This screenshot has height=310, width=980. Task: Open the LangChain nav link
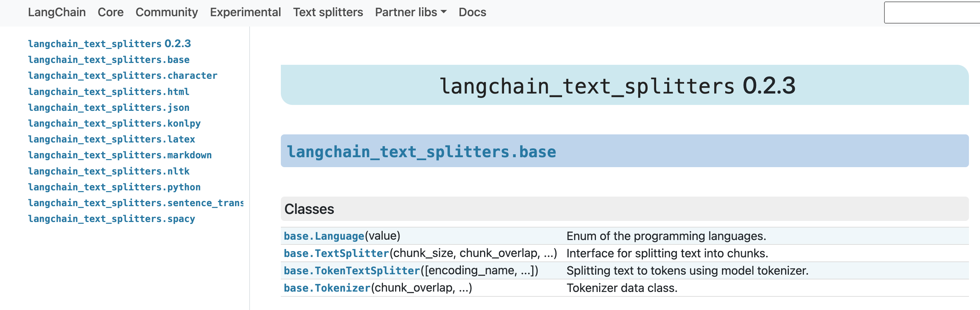pyautogui.click(x=57, y=12)
